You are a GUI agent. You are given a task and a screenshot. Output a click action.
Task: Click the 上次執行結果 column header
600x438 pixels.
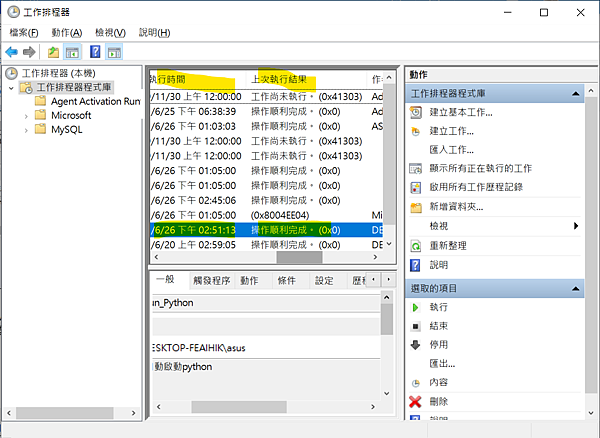click(x=306, y=80)
